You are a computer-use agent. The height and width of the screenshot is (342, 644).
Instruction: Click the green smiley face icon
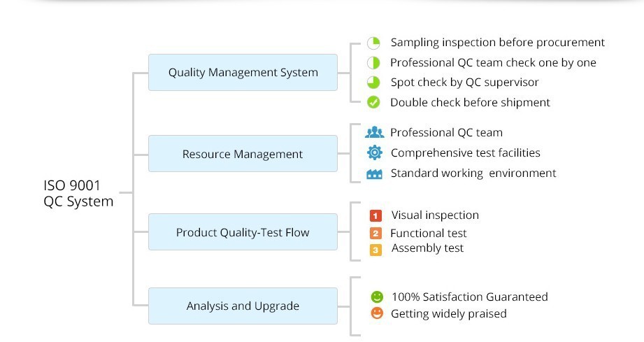377,297
